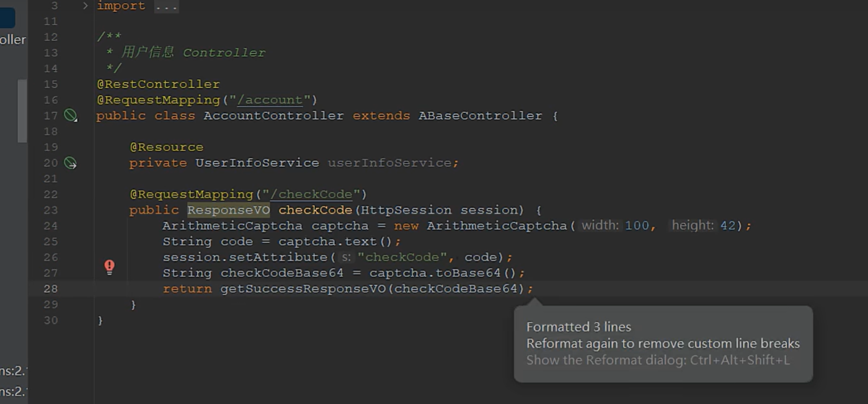Click the "Formatted 3 lines" notification popup
Screen dimensions: 868x404
coord(578,327)
